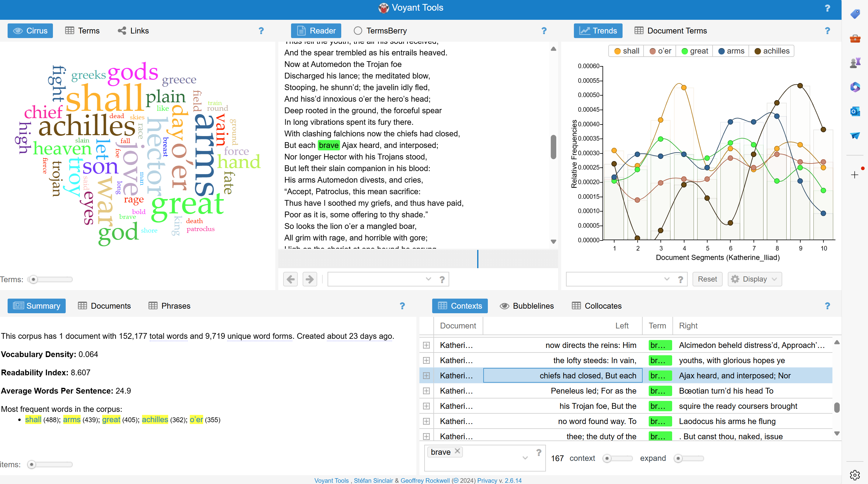
Task: Open the Display dropdown in Trends
Action: (x=755, y=279)
